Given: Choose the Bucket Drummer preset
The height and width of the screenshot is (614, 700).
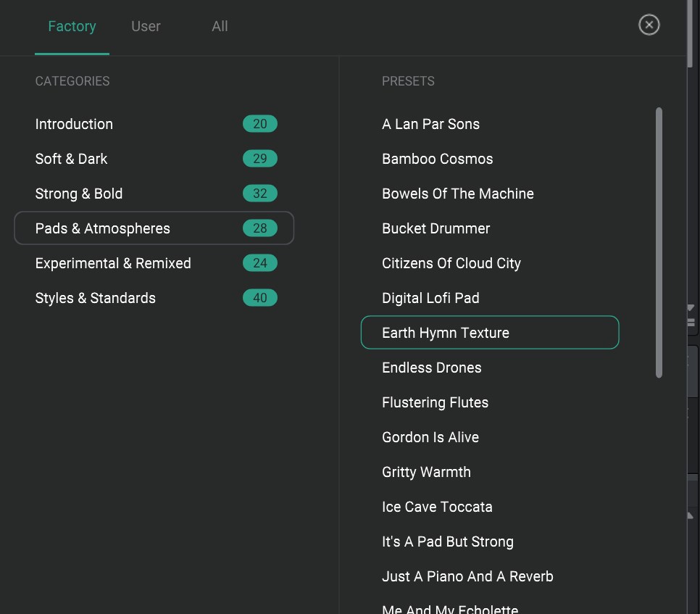Looking at the screenshot, I should 436,228.
